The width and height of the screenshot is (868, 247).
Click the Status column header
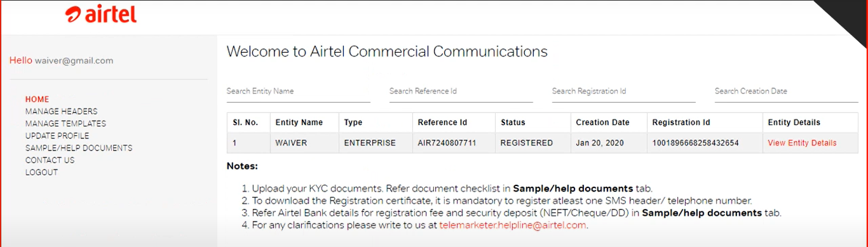(513, 123)
